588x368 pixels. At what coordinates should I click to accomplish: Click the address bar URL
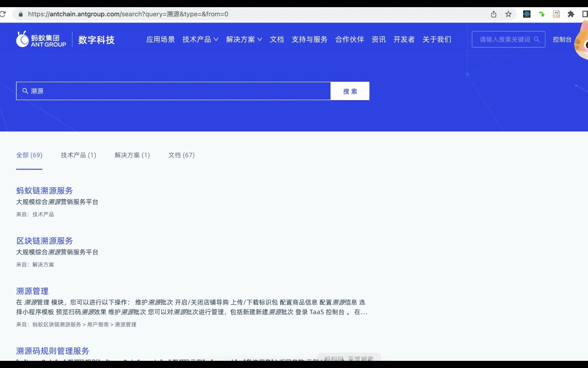tap(128, 14)
